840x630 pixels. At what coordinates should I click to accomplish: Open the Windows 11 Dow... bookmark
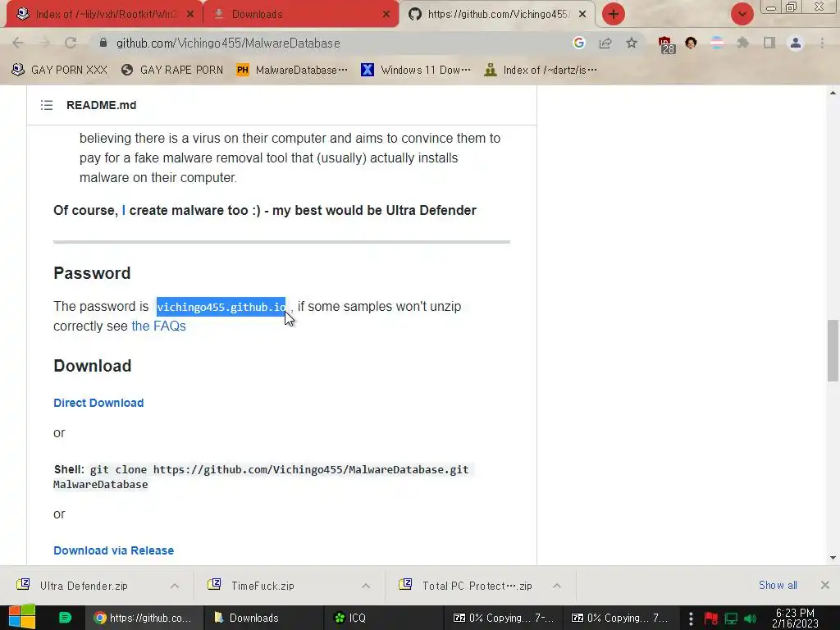(416, 70)
